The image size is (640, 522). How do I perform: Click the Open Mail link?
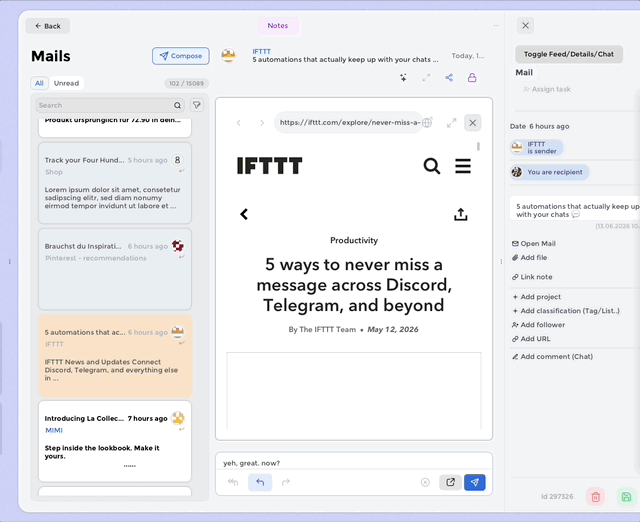[x=533, y=244]
